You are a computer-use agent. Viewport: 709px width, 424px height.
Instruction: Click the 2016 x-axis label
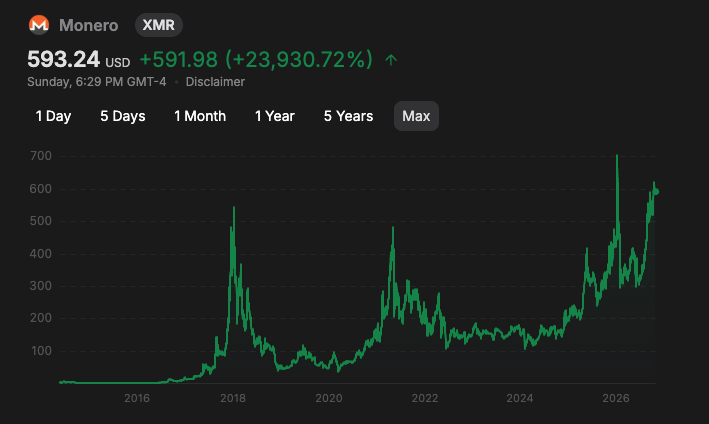pyautogui.click(x=137, y=398)
